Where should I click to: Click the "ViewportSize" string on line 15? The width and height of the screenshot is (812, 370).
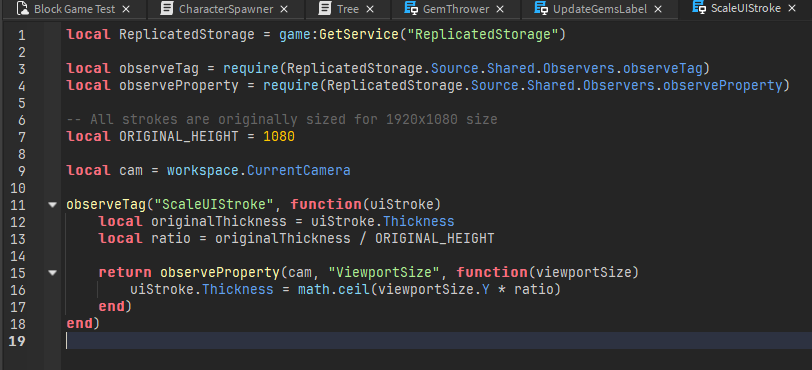(x=383, y=272)
